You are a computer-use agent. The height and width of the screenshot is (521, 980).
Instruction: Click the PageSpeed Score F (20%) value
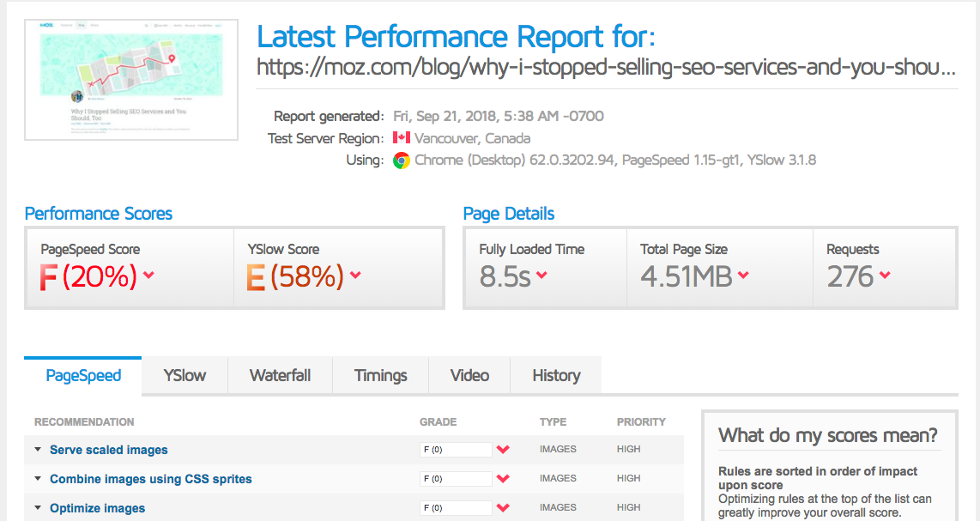(x=88, y=276)
